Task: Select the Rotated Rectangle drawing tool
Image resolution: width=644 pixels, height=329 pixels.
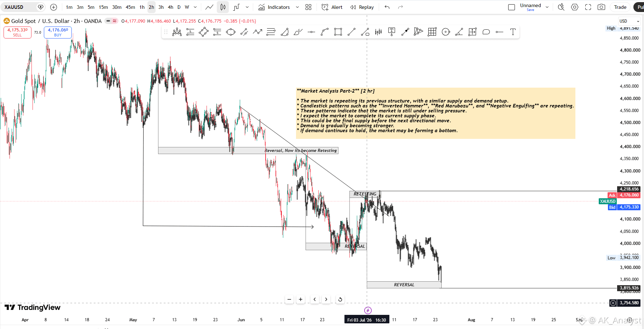Action: [x=204, y=32]
